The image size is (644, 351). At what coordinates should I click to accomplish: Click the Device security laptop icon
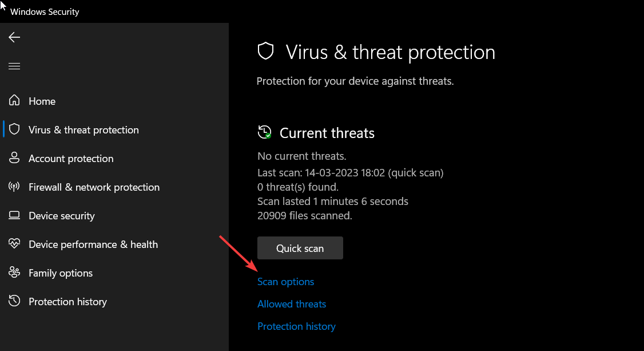coord(14,215)
